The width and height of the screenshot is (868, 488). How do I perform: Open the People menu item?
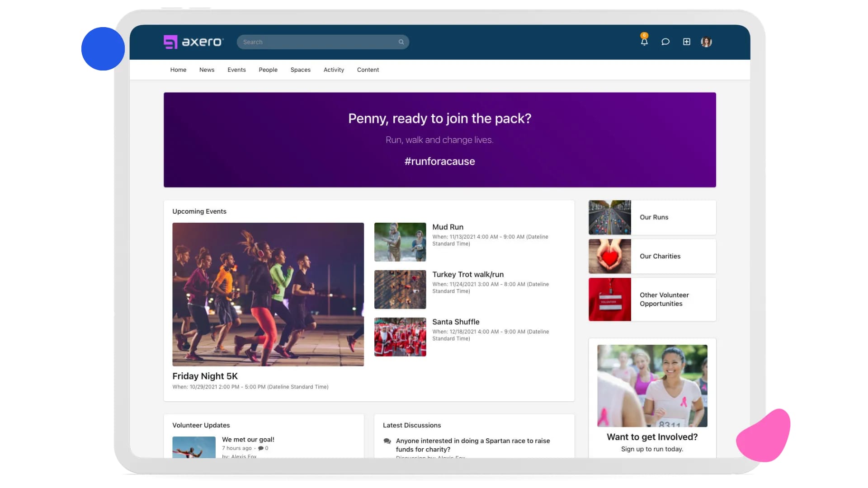268,70
